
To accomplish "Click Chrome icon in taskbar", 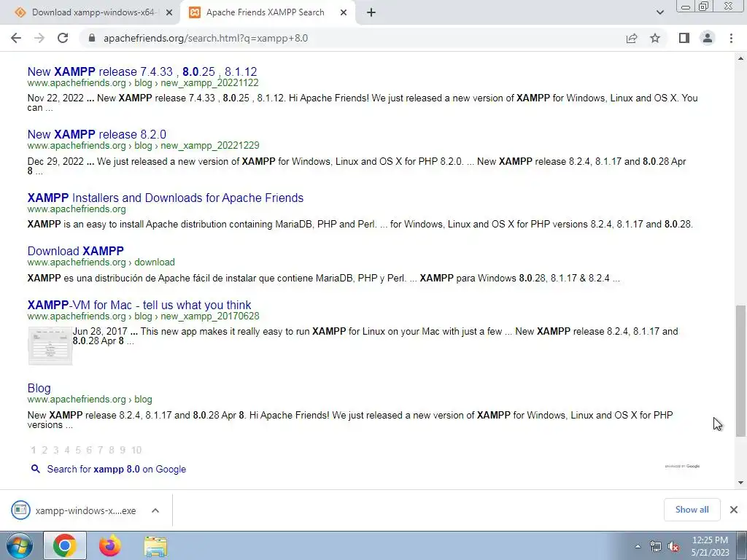I will pos(65,545).
